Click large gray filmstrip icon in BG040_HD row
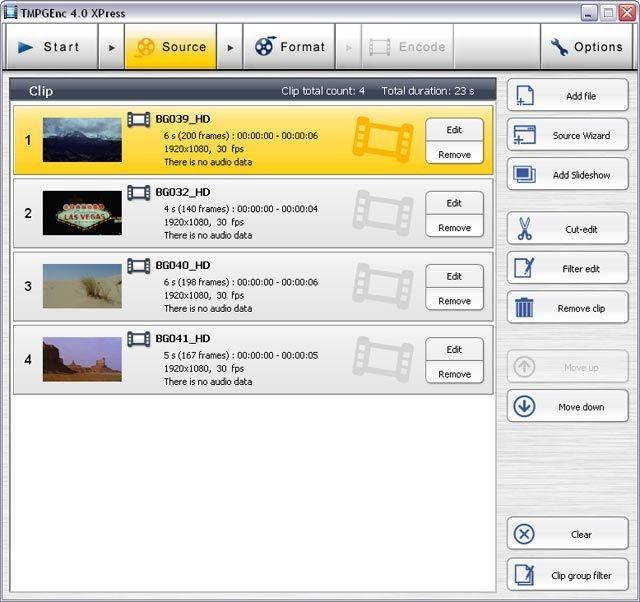The height and width of the screenshot is (602, 640). 383,286
